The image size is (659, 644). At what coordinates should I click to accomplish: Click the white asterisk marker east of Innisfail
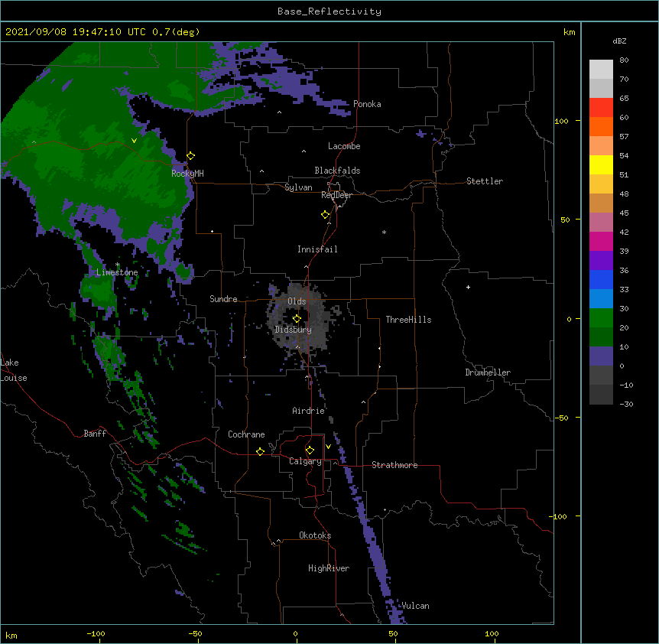click(384, 232)
